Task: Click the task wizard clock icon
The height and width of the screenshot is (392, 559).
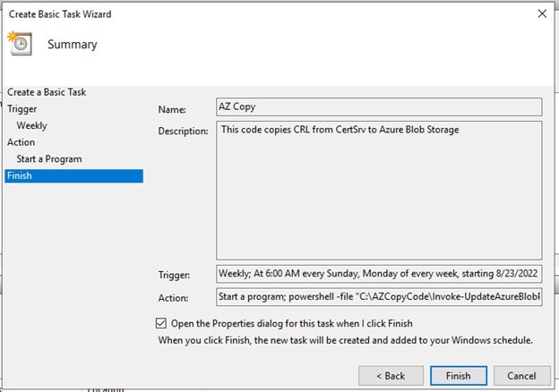Action: pyautogui.click(x=19, y=43)
